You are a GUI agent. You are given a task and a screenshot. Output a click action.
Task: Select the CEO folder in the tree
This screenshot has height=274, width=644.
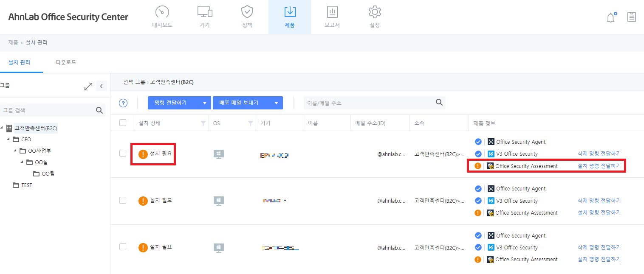(26, 139)
